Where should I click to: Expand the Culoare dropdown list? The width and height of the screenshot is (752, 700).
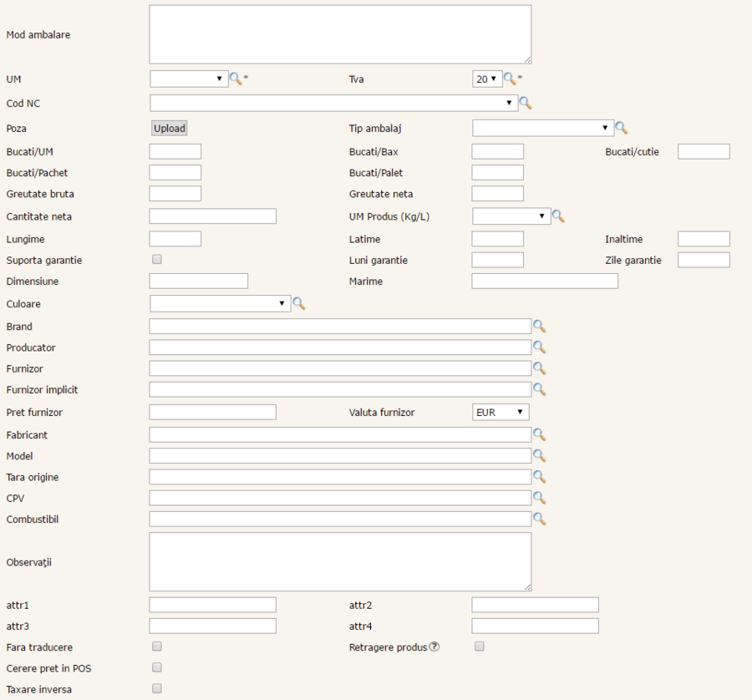click(x=220, y=303)
